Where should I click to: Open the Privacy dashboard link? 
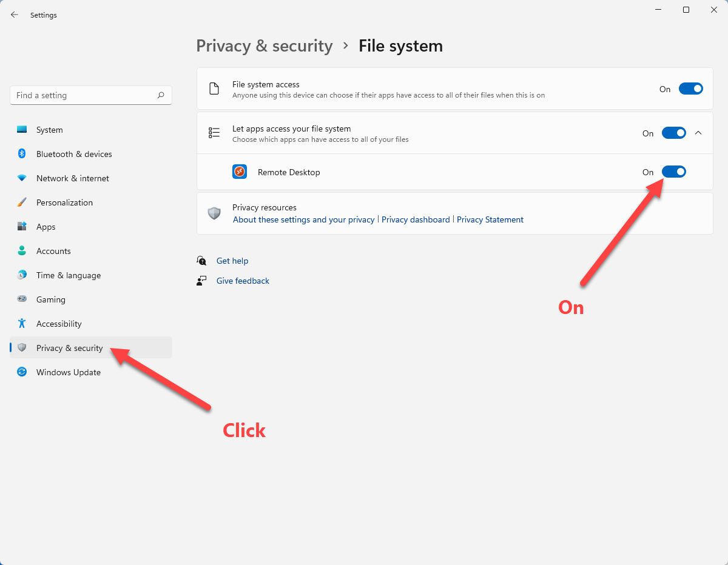tap(416, 219)
